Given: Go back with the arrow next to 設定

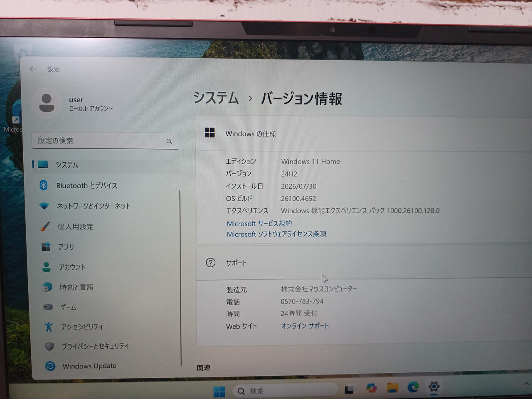Looking at the screenshot, I should 33,69.
